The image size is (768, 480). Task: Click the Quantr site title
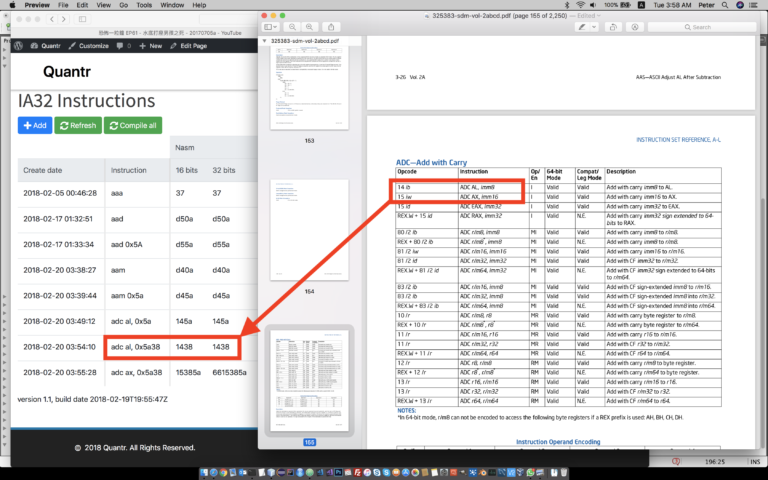(67, 72)
